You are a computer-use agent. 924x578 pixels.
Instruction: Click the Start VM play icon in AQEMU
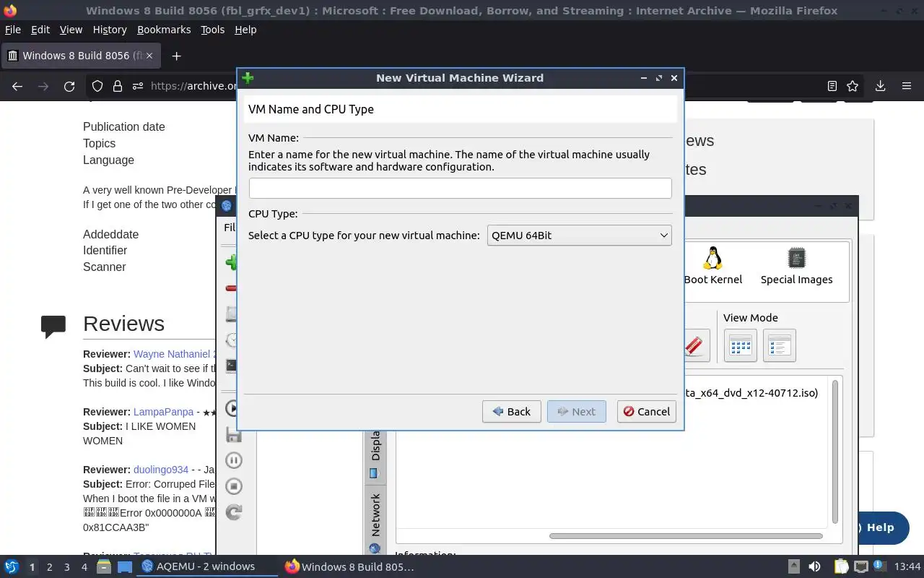pos(231,408)
